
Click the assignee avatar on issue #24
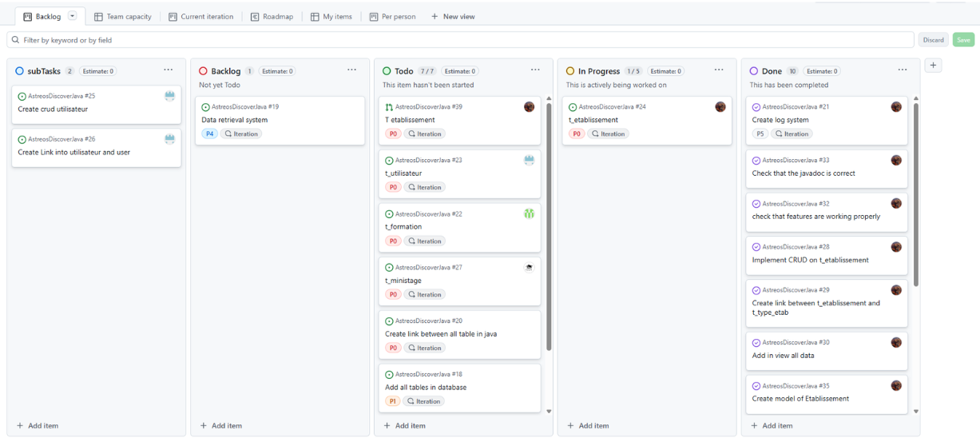point(720,106)
